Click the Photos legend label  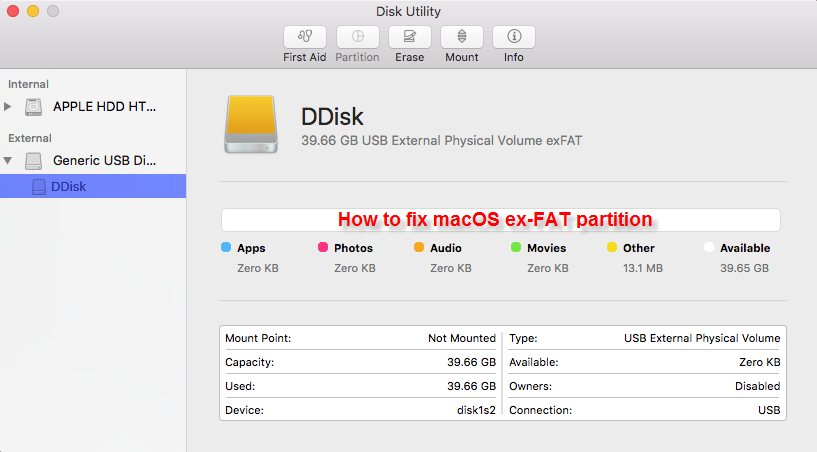pyautogui.click(x=353, y=248)
